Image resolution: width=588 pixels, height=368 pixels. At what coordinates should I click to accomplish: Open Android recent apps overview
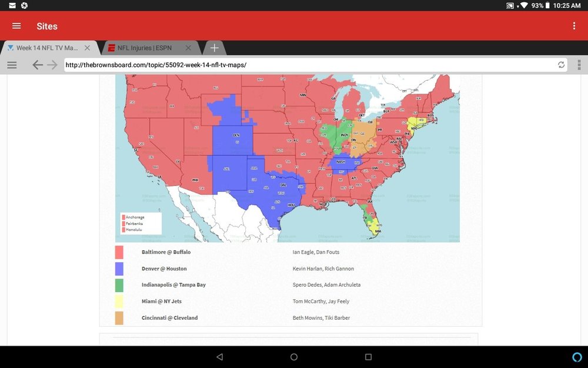(368, 357)
